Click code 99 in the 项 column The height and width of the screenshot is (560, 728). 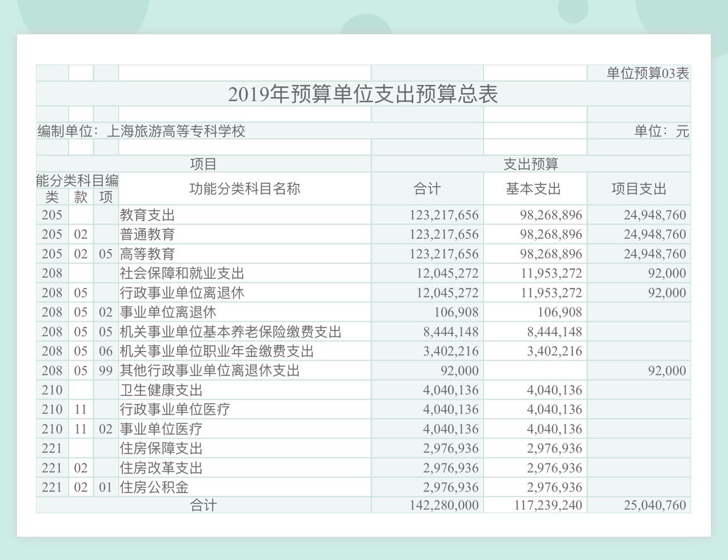106,371
